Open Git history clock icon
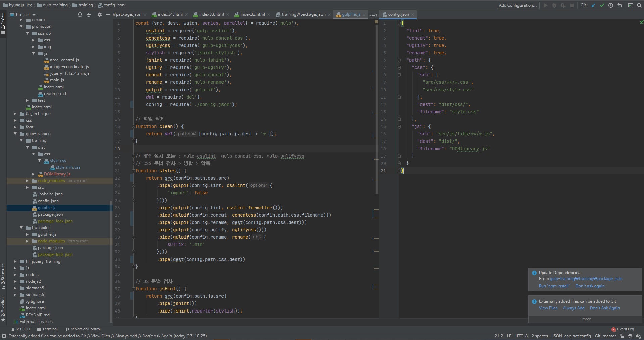 pos(611,5)
